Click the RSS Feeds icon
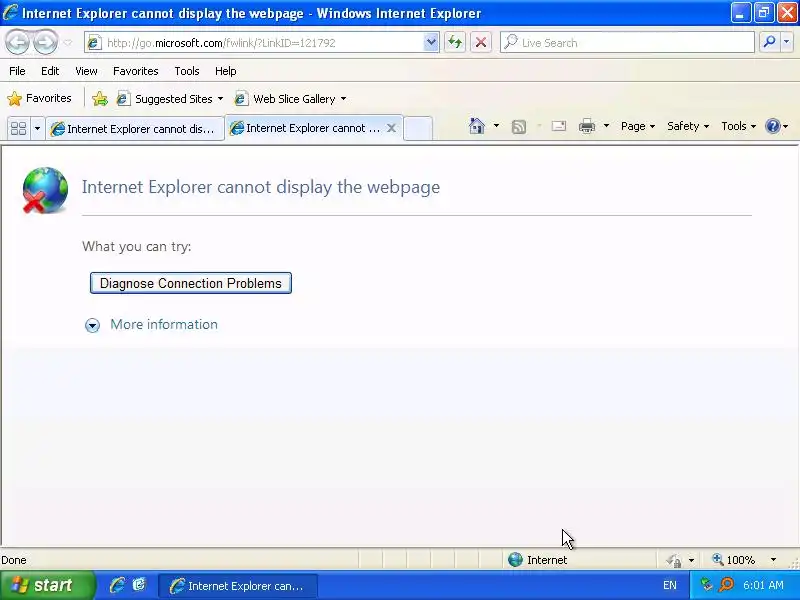Image resolution: width=800 pixels, height=600 pixels. pyautogui.click(x=518, y=127)
